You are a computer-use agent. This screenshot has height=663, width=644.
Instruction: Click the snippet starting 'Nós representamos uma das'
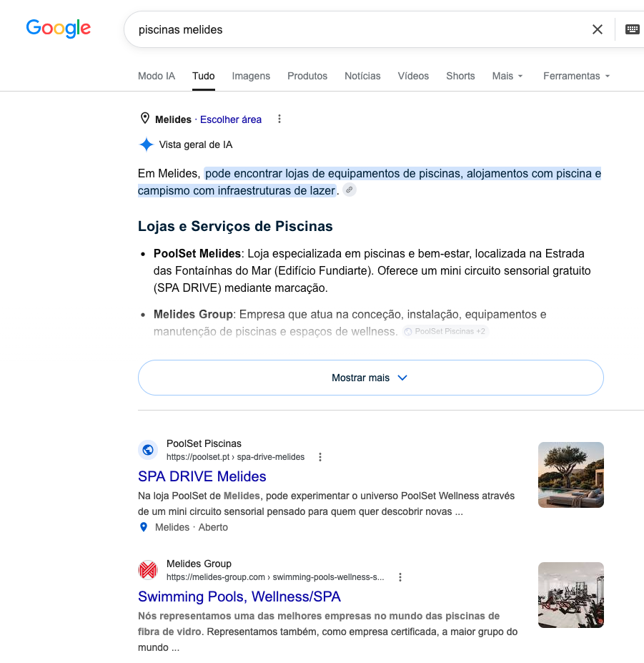pyautogui.click(x=327, y=632)
